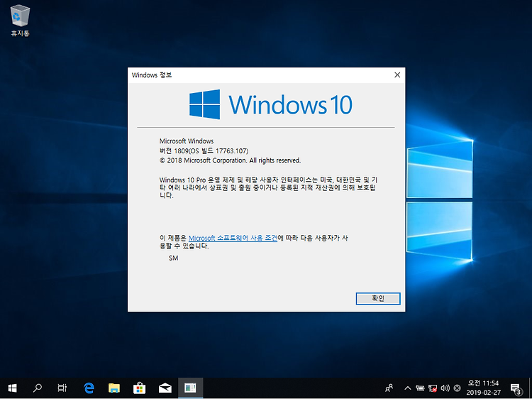Click the Windows 정보 title bar text
This screenshot has height=399, width=532.
[152, 75]
